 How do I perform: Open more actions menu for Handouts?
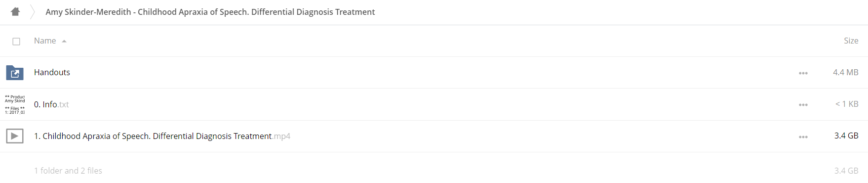tap(803, 73)
